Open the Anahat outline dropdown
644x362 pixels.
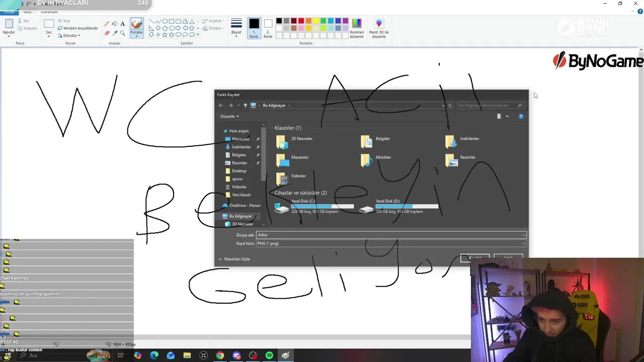(213, 21)
